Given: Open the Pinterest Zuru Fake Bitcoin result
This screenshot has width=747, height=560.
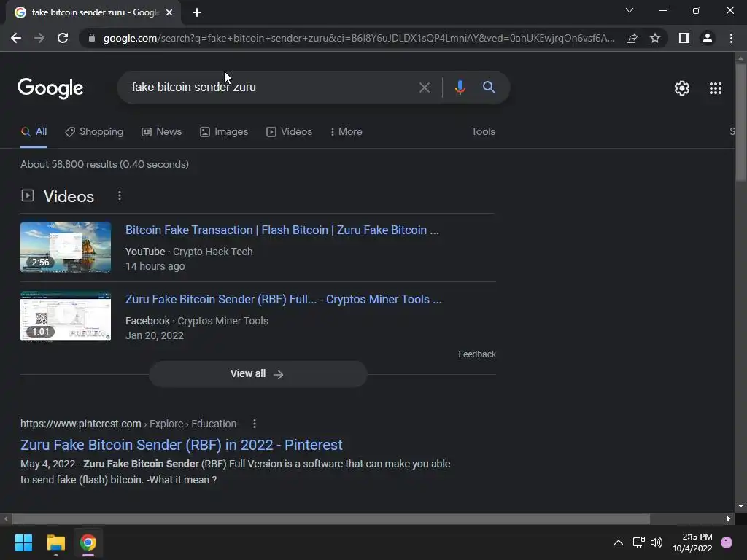Looking at the screenshot, I should click(181, 445).
